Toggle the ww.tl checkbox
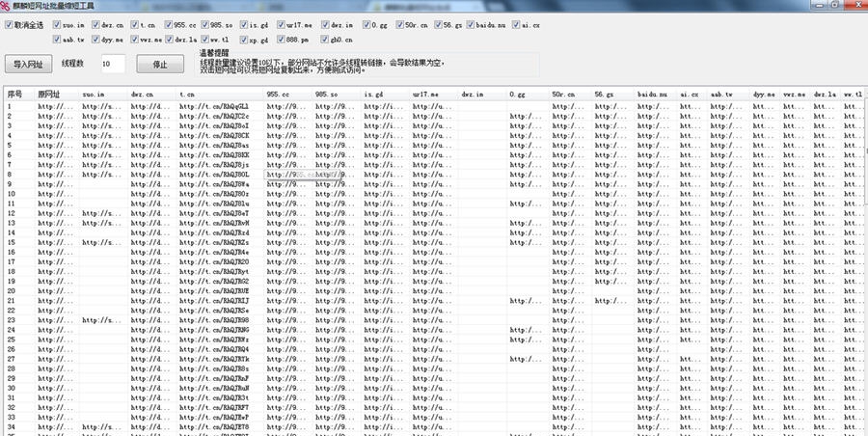Viewport: 868px width, 436px height. tap(204, 40)
